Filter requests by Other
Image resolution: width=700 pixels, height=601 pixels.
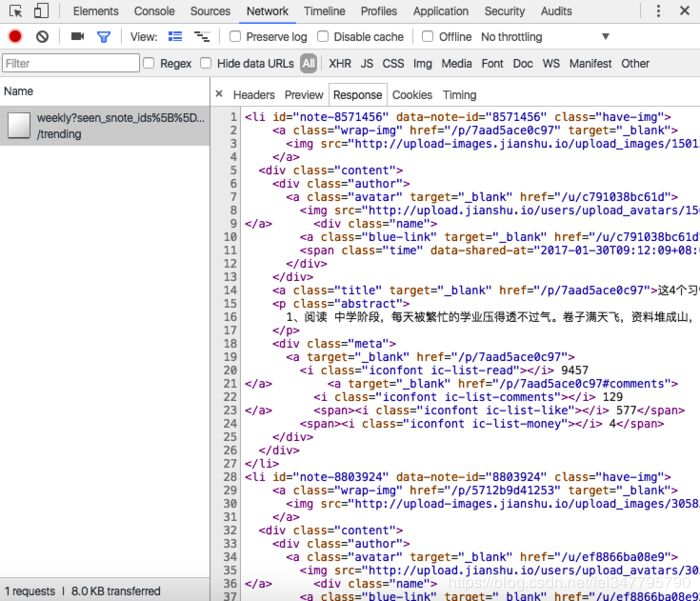(x=635, y=63)
